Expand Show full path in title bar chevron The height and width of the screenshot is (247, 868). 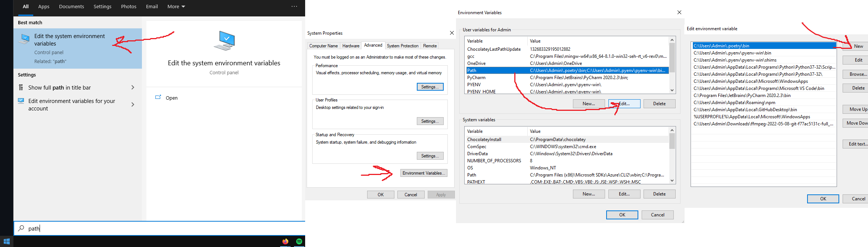click(133, 87)
